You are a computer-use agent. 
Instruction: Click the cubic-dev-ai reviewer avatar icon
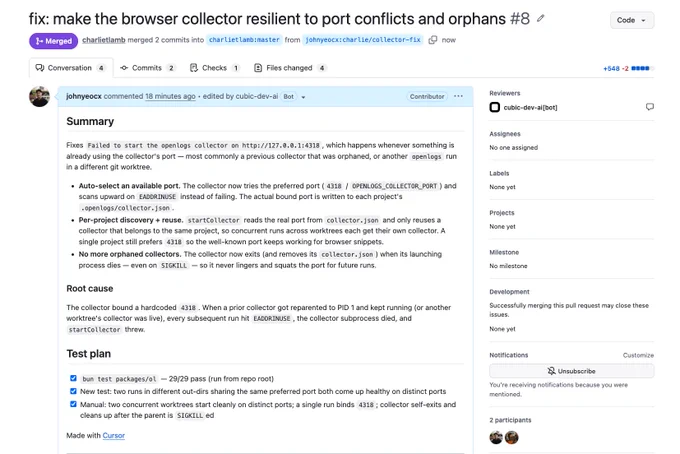tap(495, 107)
